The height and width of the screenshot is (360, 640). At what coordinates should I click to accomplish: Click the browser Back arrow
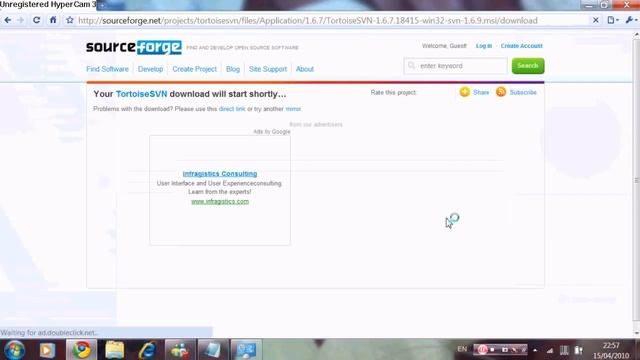coord(8,20)
